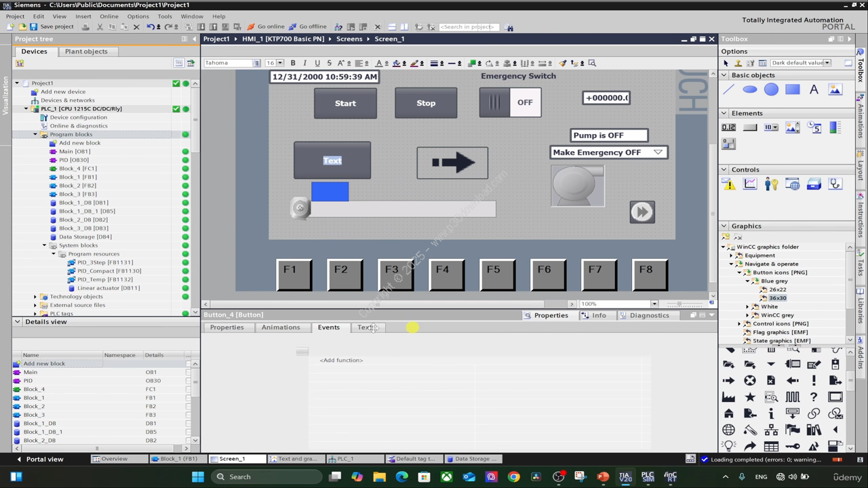This screenshot has height=488, width=868.
Task: Open Data Storage [DB4] in project tree
Action: click(85, 237)
